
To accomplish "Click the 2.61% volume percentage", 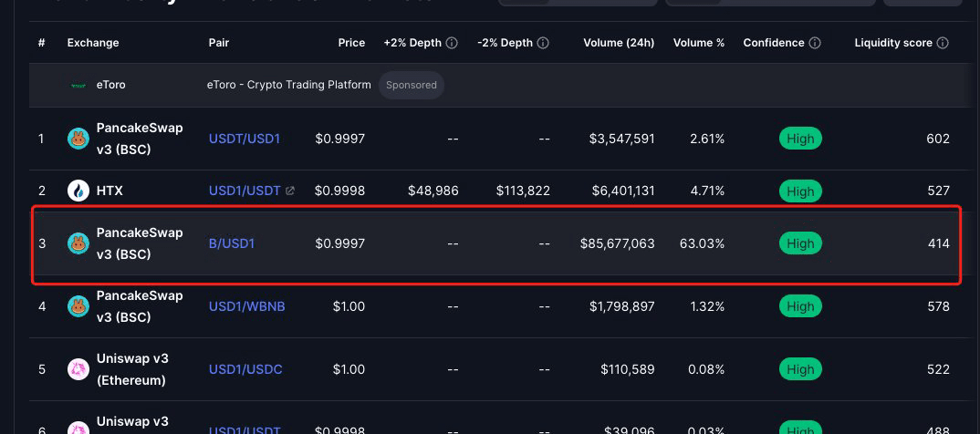I will (x=707, y=139).
